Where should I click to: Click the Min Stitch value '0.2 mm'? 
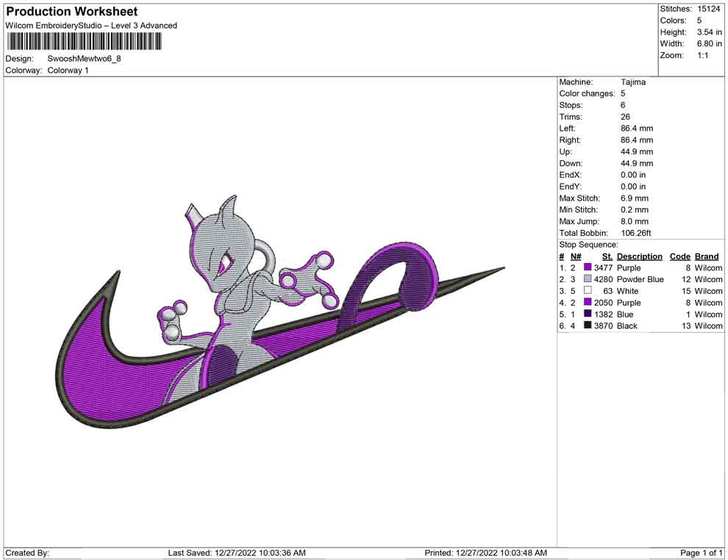[x=635, y=209]
